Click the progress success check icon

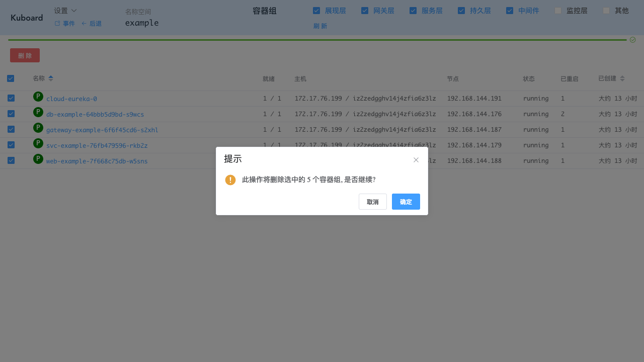(x=633, y=40)
